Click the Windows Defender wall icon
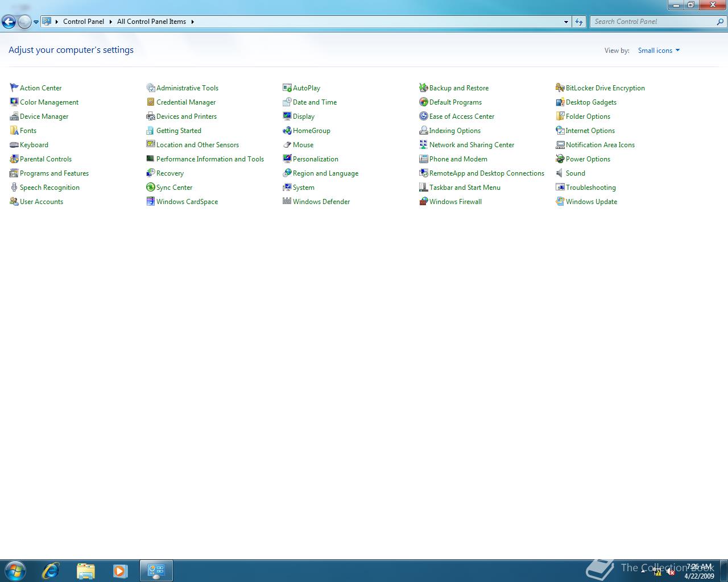Screen dimensions: 728x582 [x=287, y=201]
